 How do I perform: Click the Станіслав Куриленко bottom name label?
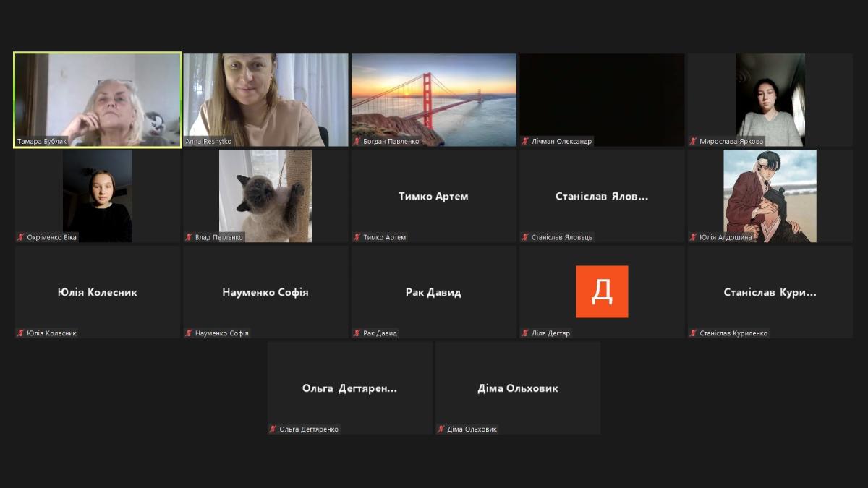coord(733,333)
